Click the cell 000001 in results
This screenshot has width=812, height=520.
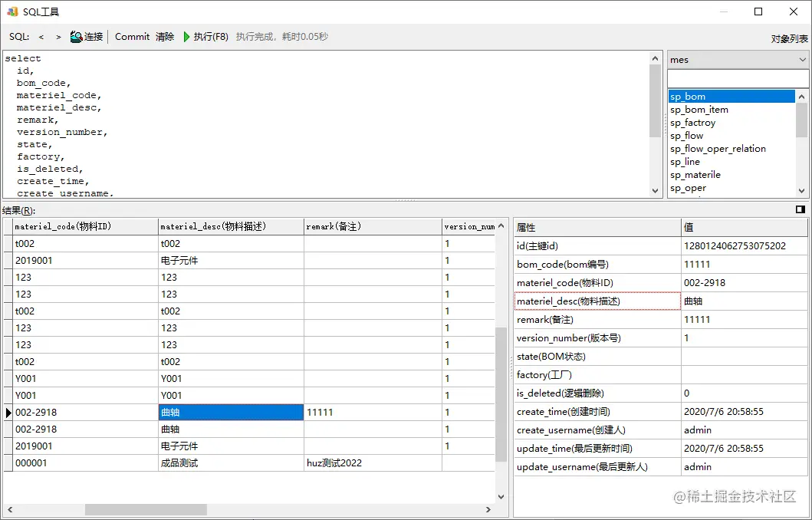pos(85,463)
